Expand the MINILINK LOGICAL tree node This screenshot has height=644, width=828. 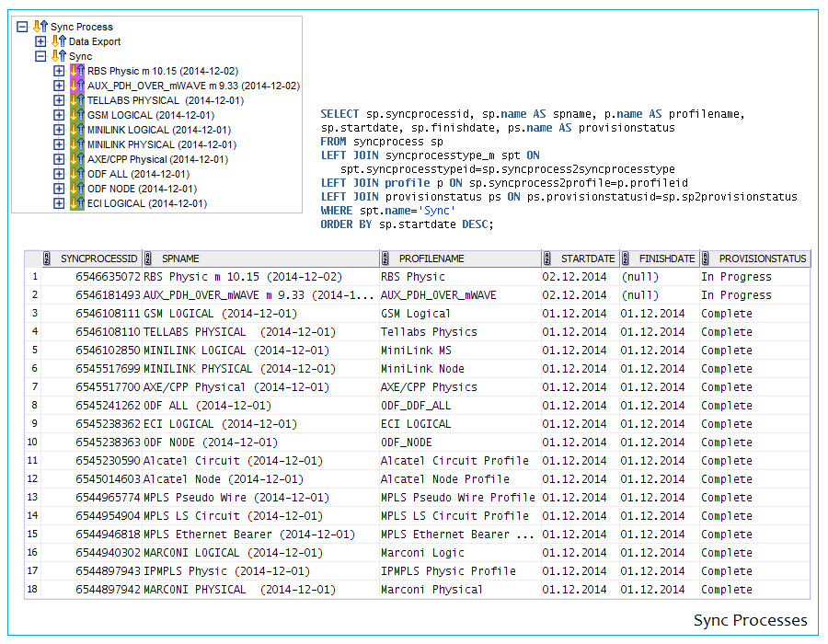pos(59,130)
